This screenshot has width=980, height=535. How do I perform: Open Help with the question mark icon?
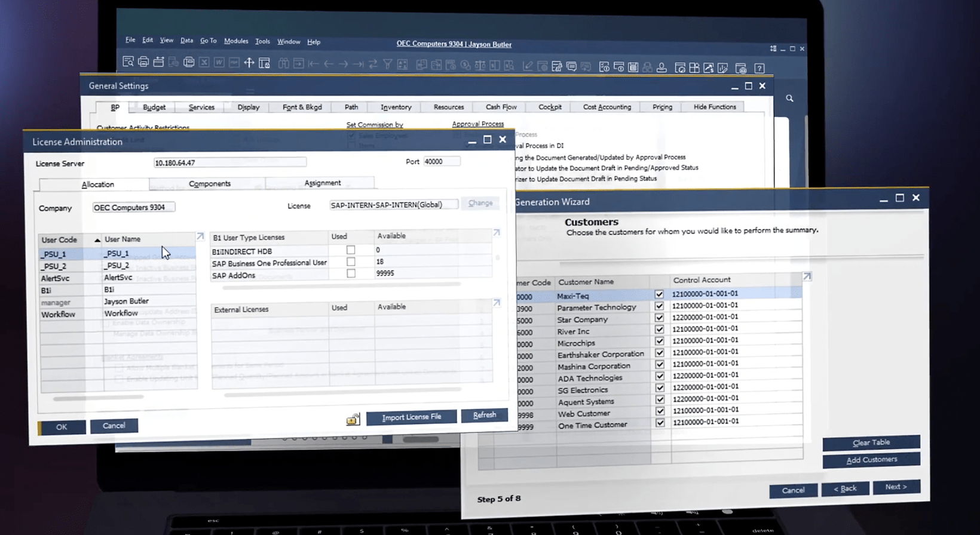(759, 68)
